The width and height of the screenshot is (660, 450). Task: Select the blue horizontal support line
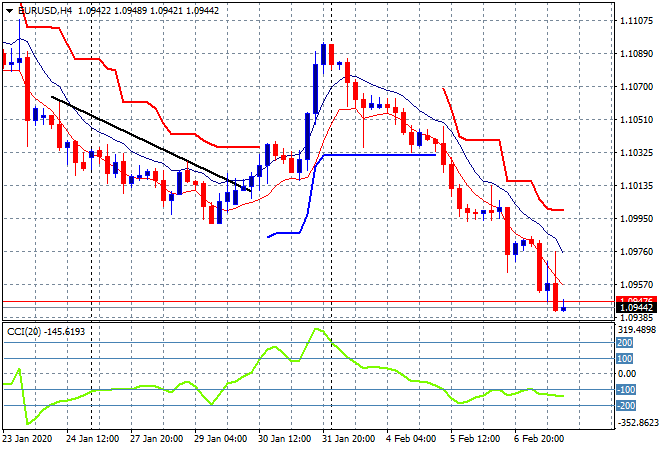(x=378, y=155)
